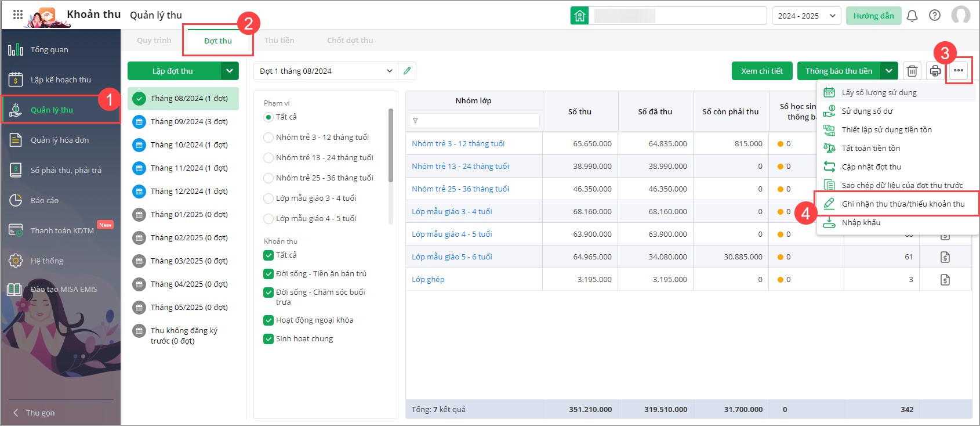Switch to the Quy trình tab
Viewport: 980px width, 426px height.
[154, 41]
